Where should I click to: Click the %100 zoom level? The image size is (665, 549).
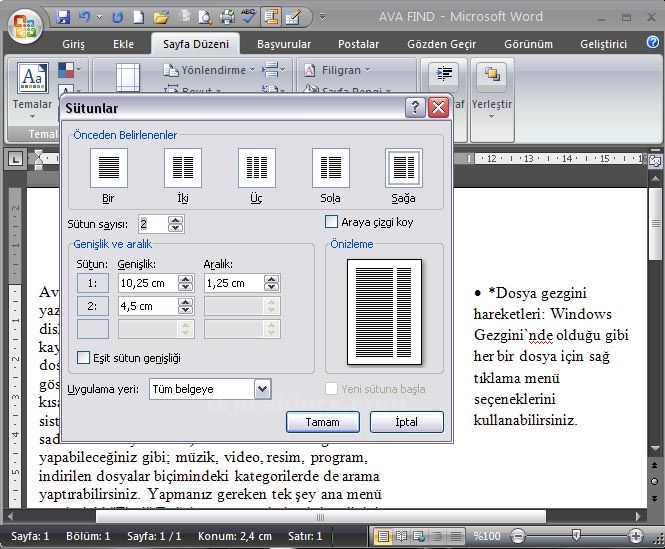[487, 536]
